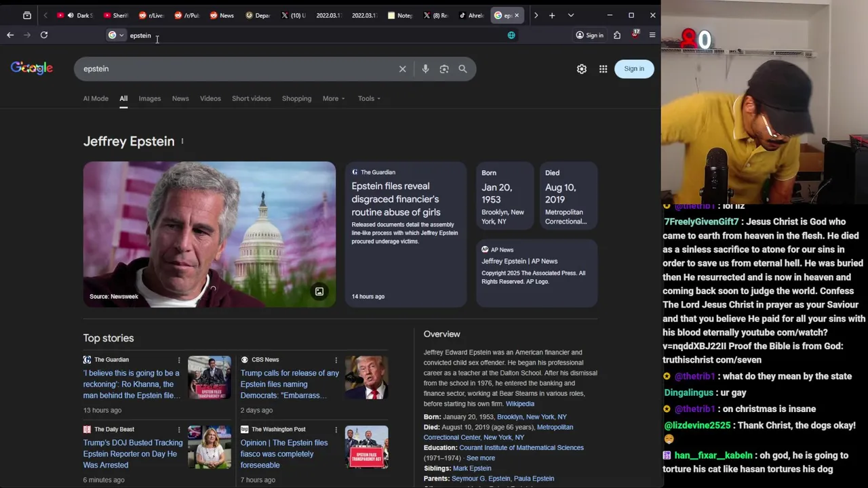Screen dimensions: 868x488
Task: Switch to AI Mode
Action: point(96,98)
